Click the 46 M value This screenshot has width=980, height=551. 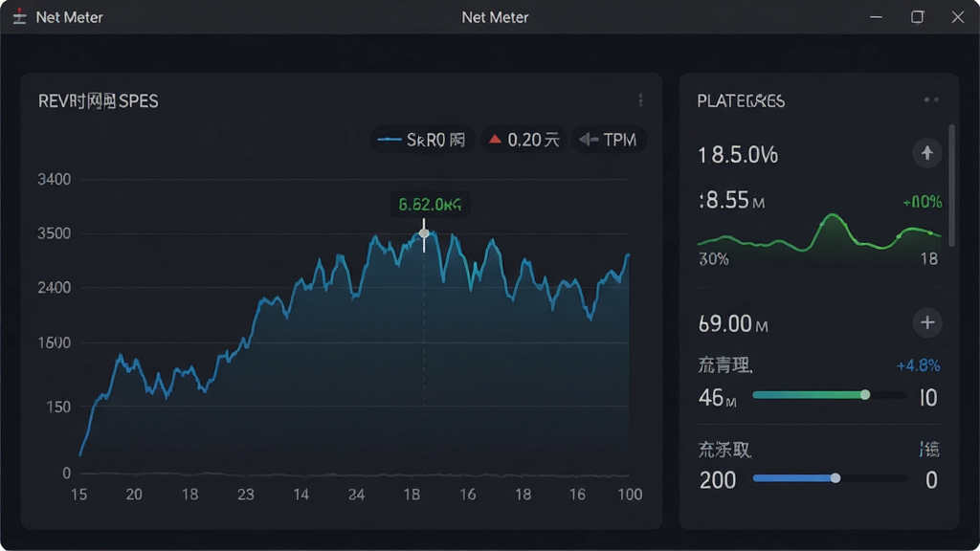(717, 397)
